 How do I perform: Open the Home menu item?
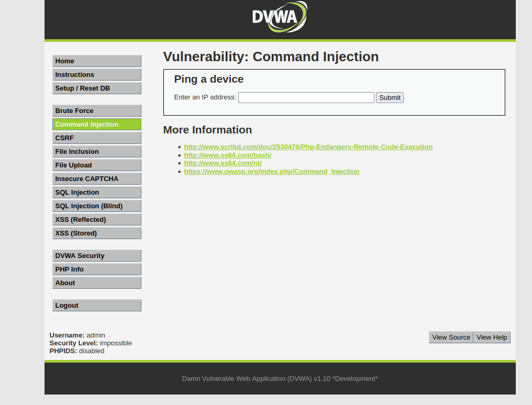click(x=97, y=61)
